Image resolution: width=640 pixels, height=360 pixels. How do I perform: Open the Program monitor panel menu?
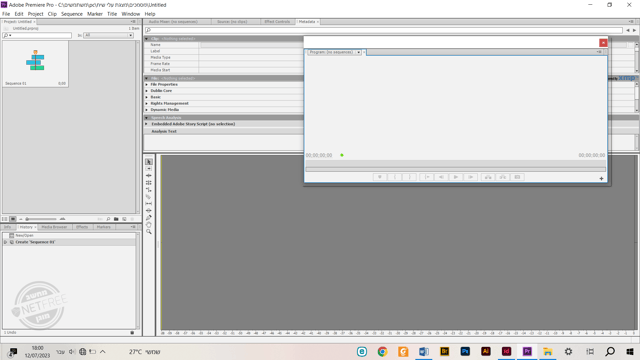[x=599, y=52]
